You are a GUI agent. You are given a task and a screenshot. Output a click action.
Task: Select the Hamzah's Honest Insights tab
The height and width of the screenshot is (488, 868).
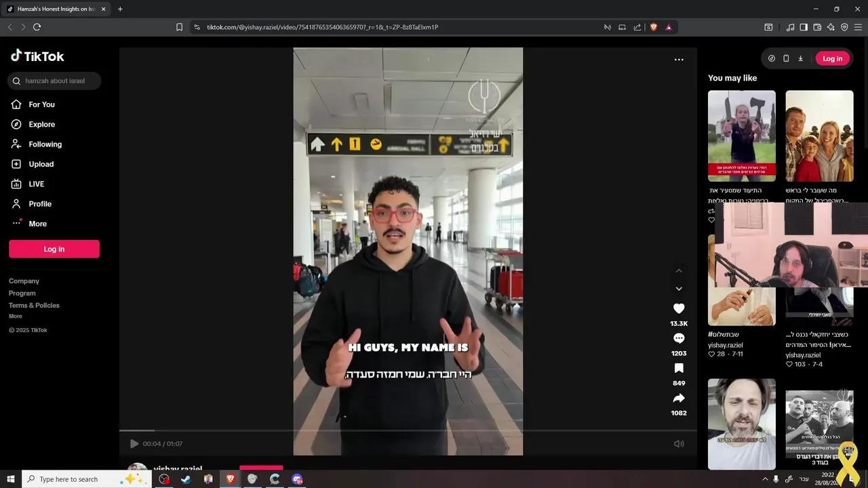[x=56, y=9]
